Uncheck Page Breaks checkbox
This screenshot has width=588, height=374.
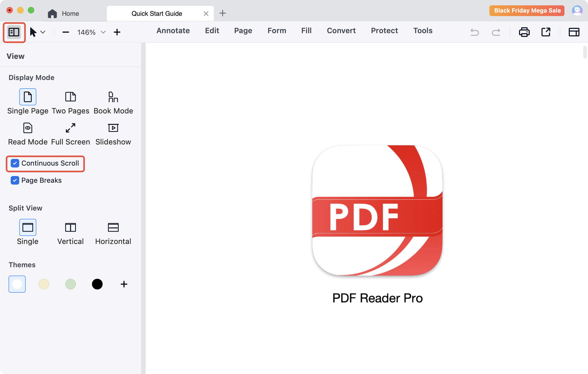(x=15, y=180)
